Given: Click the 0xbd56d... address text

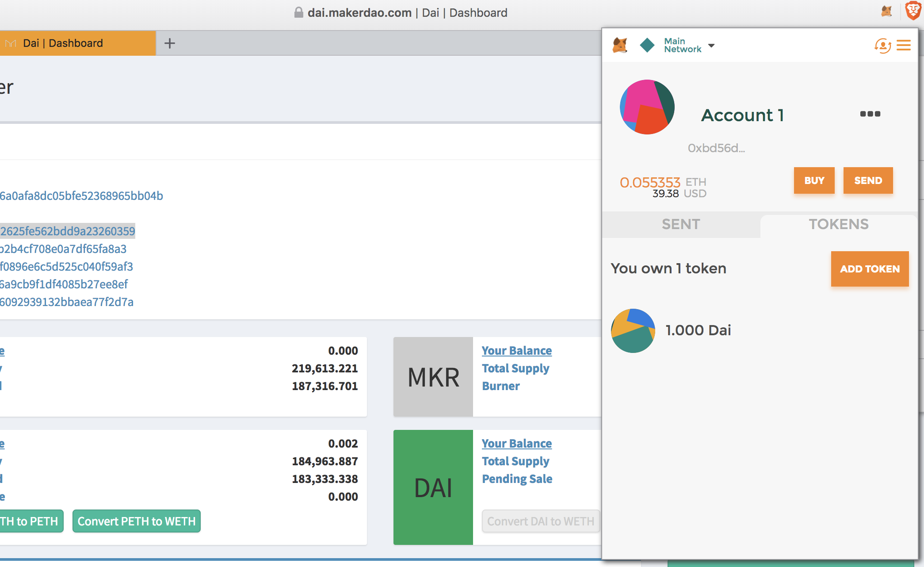Looking at the screenshot, I should (x=716, y=148).
